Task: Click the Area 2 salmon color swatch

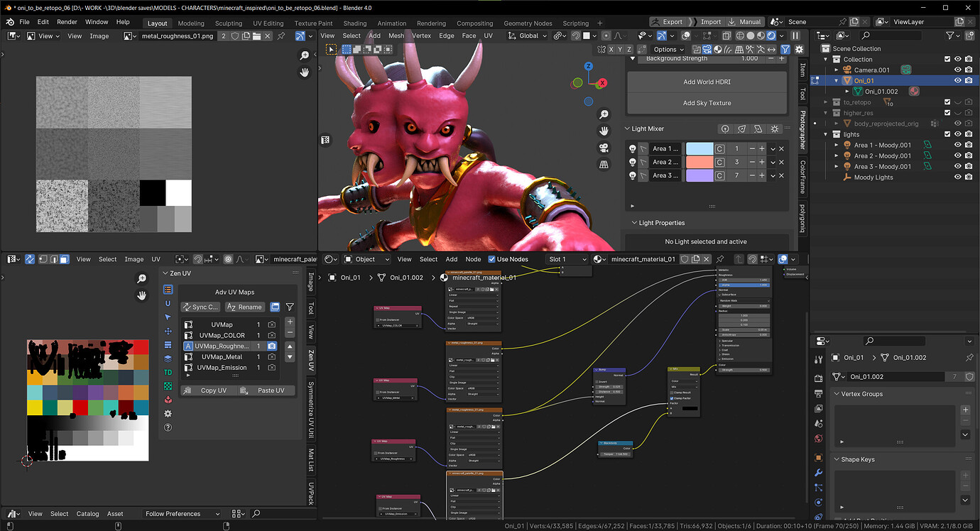Action: (x=699, y=162)
